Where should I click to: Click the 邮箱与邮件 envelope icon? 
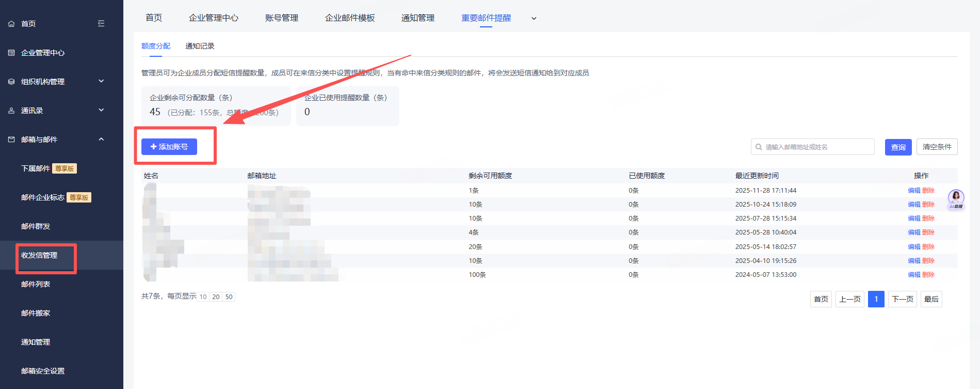click(x=11, y=139)
